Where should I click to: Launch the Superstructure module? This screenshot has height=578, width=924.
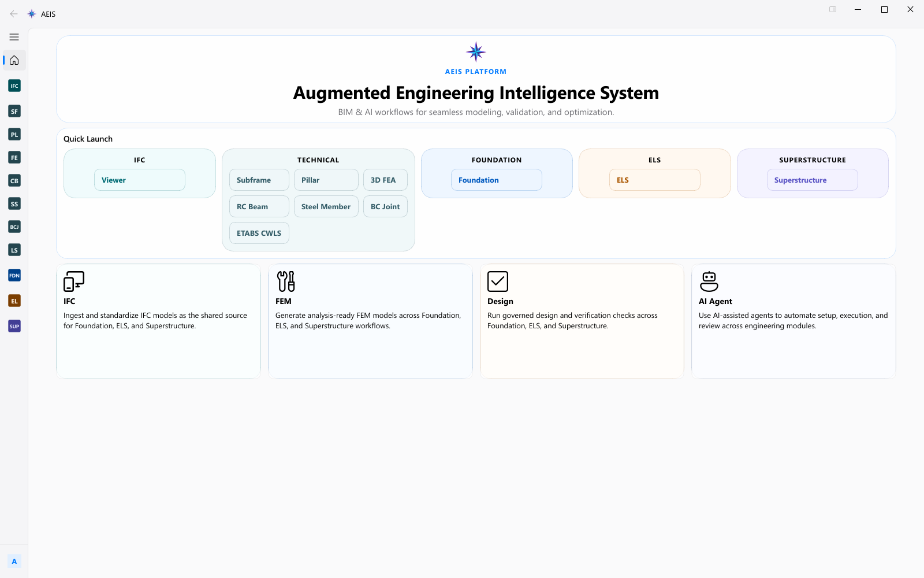(x=813, y=180)
